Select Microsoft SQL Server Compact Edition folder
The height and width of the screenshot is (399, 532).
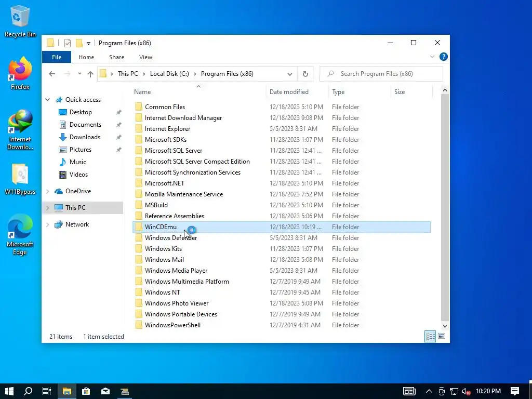[x=282, y=162]
